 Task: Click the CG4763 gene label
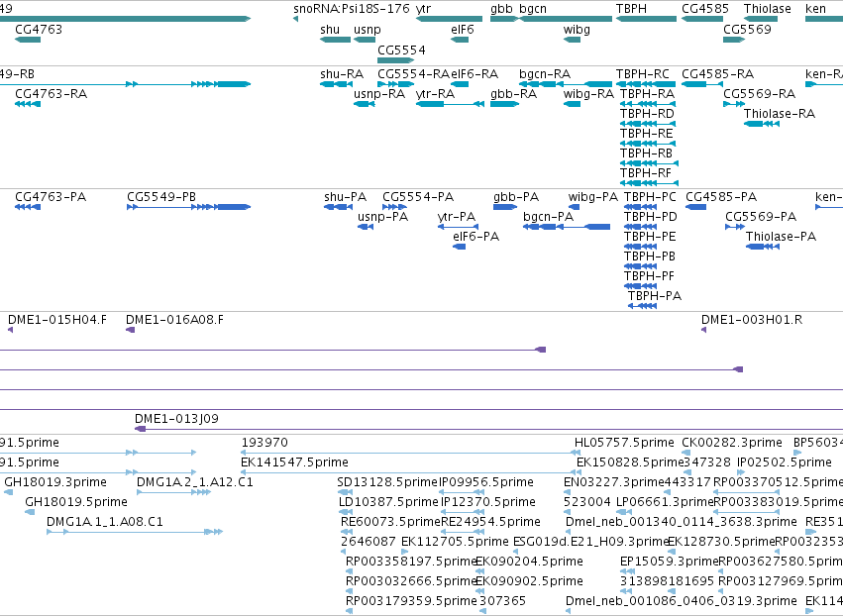[x=39, y=29]
